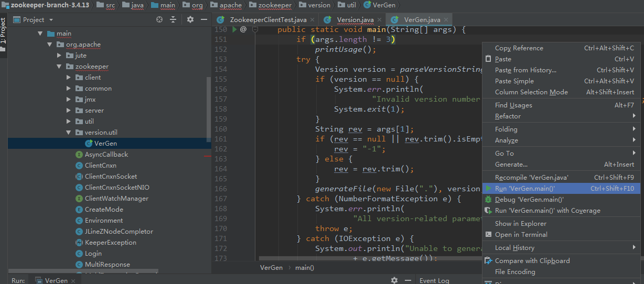Click the red error stripe mark beside line 162

[x=208, y=156]
